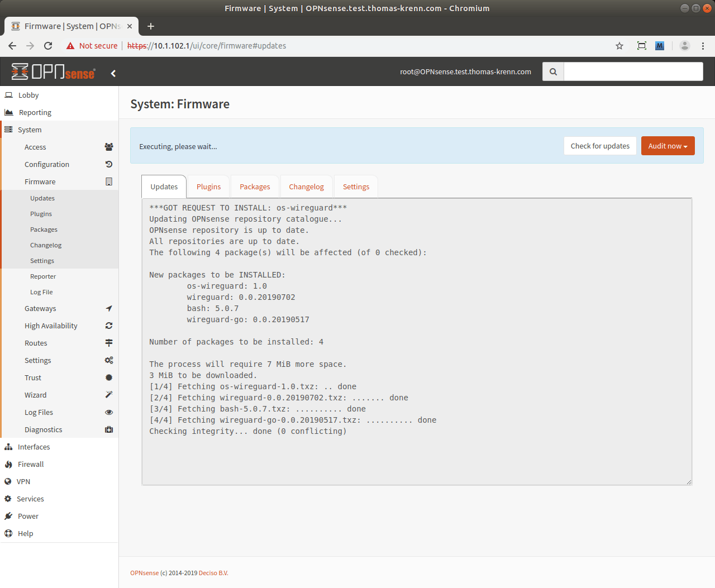Click the Log Files eye icon
Image resolution: width=715 pixels, height=588 pixels.
tap(109, 412)
